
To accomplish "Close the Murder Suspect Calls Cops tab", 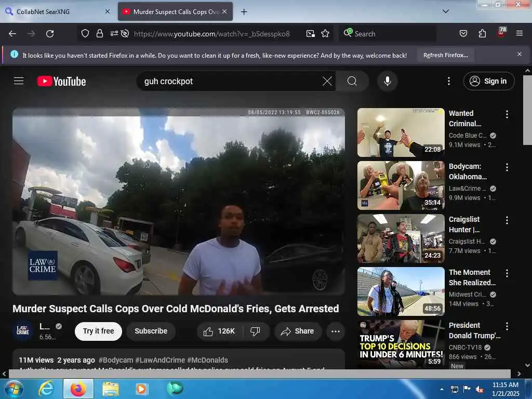I will [224, 11].
